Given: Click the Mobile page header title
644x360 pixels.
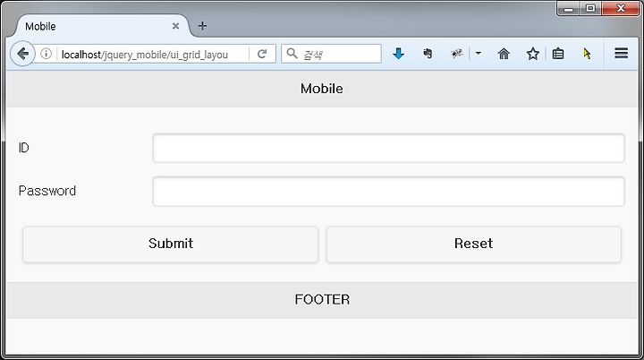Looking at the screenshot, I should coord(322,89).
